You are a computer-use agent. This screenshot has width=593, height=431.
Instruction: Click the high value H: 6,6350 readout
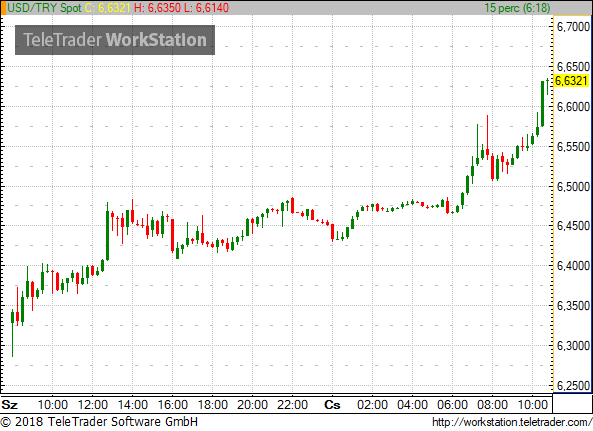tap(157, 8)
